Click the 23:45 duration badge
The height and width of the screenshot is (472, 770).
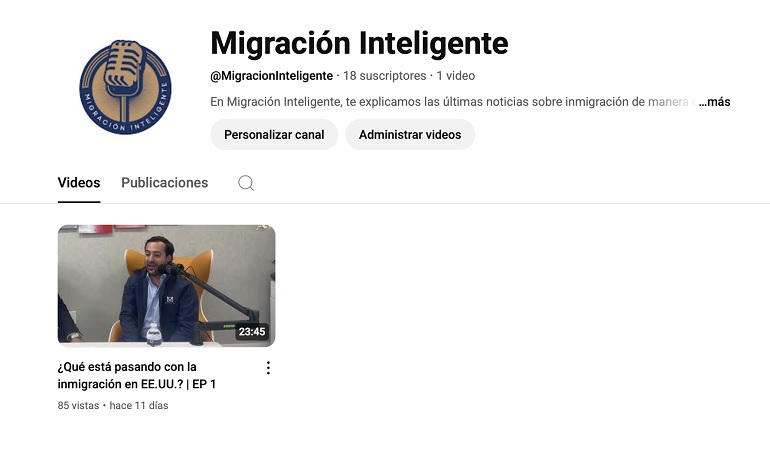pos(252,332)
